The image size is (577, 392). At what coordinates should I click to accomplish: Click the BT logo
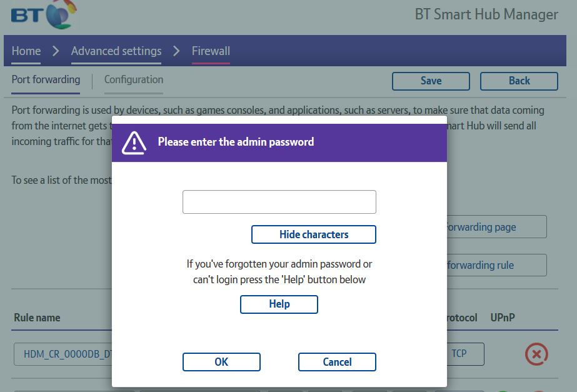tap(43, 14)
